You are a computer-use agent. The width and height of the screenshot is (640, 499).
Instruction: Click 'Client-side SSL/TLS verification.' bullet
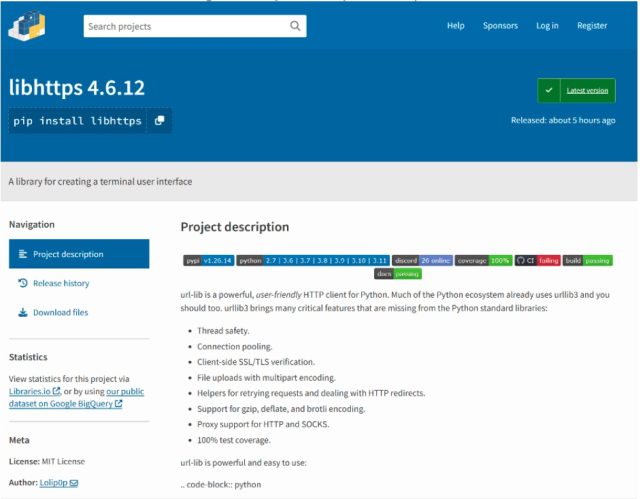(x=256, y=362)
